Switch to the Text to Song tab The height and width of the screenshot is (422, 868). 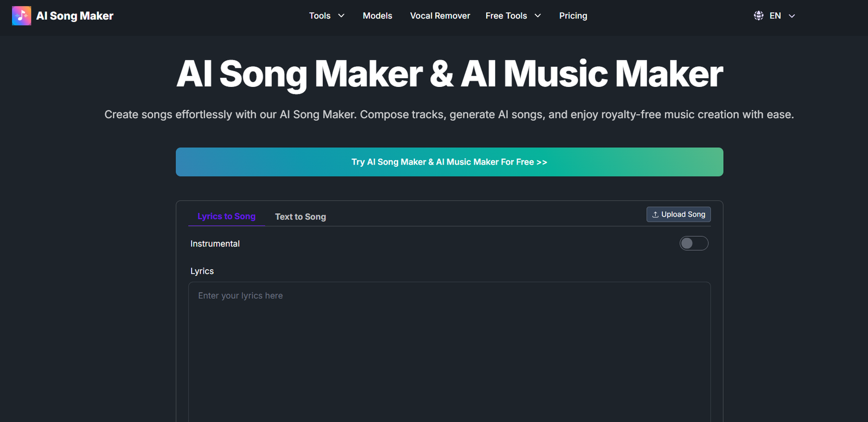click(300, 217)
